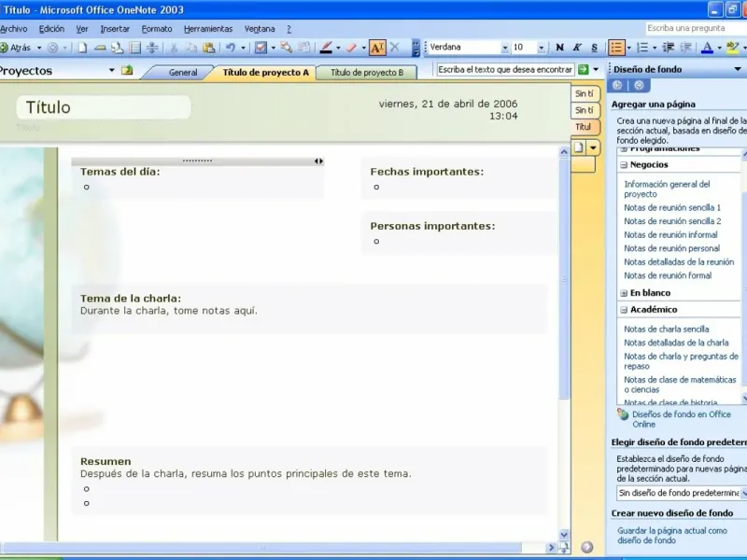Open the Herramientas menu

pyautogui.click(x=208, y=29)
